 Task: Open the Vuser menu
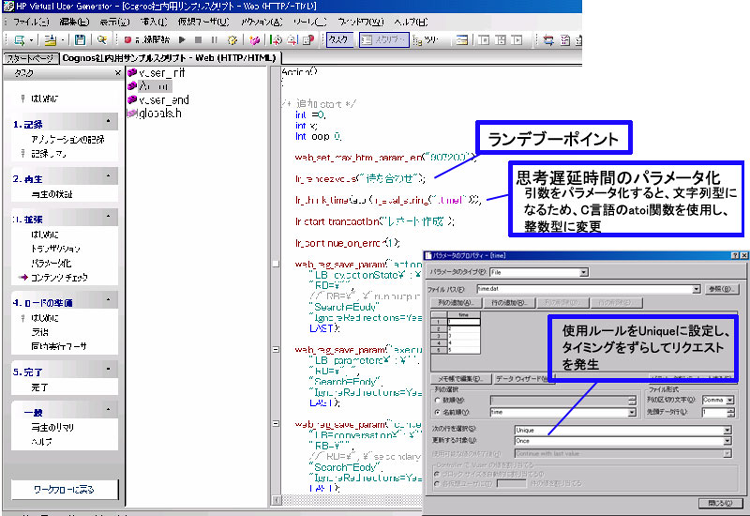203,22
